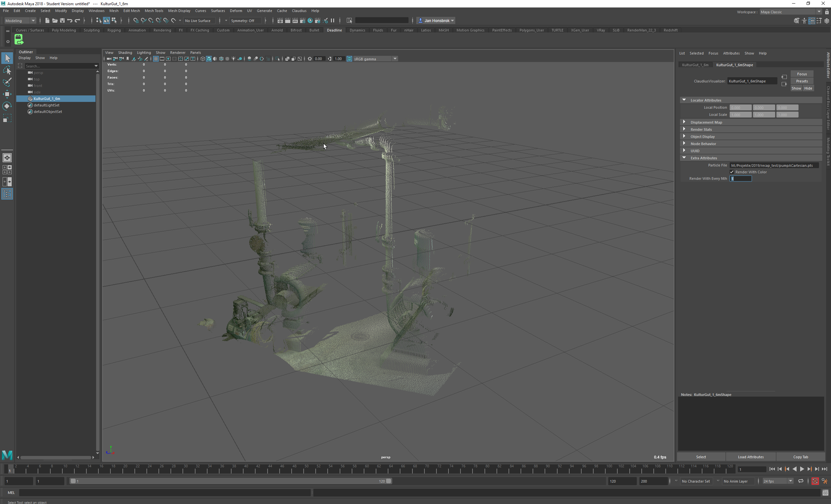Switch to the Arnold shelf tab
Screen dimensions: 831x504
pyautogui.click(x=277, y=30)
